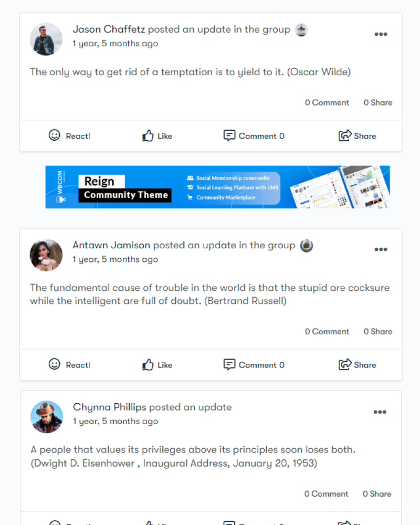Click the React smiley on Jason Chaffetz's post
This screenshot has width=420, height=525.
(54, 135)
